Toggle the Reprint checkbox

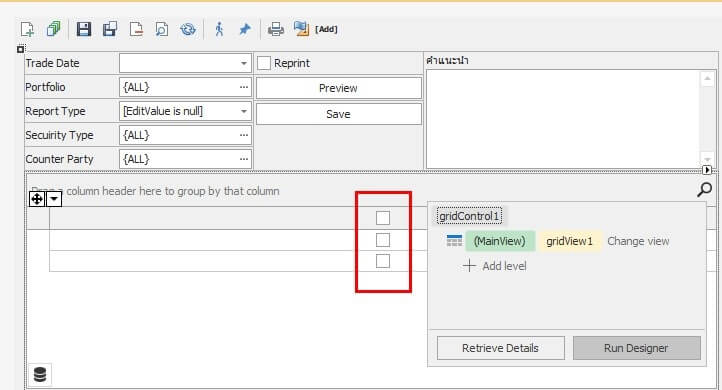pyautogui.click(x=264, y=63)
